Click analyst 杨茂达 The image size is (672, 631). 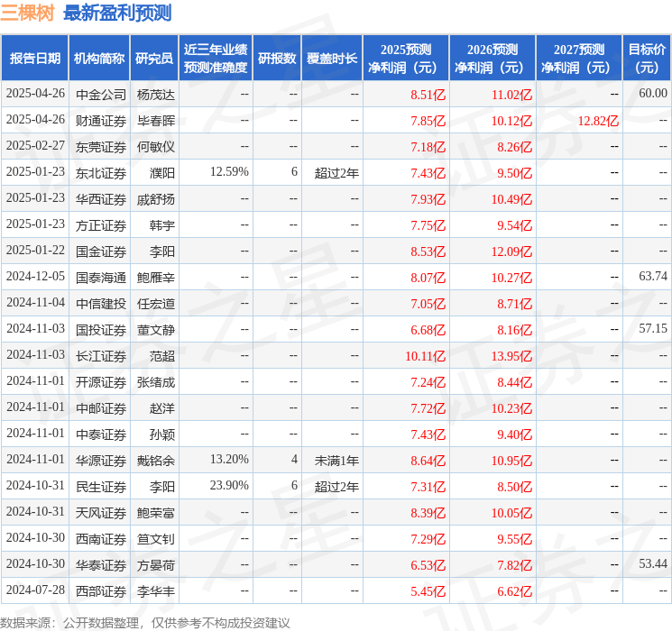[x=156, y=95]
